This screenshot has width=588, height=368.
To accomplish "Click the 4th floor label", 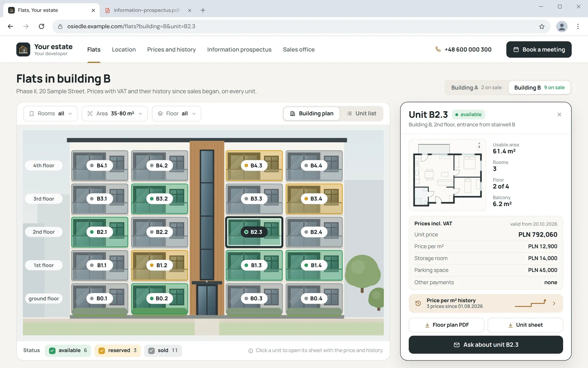I will tap(44, 166).
